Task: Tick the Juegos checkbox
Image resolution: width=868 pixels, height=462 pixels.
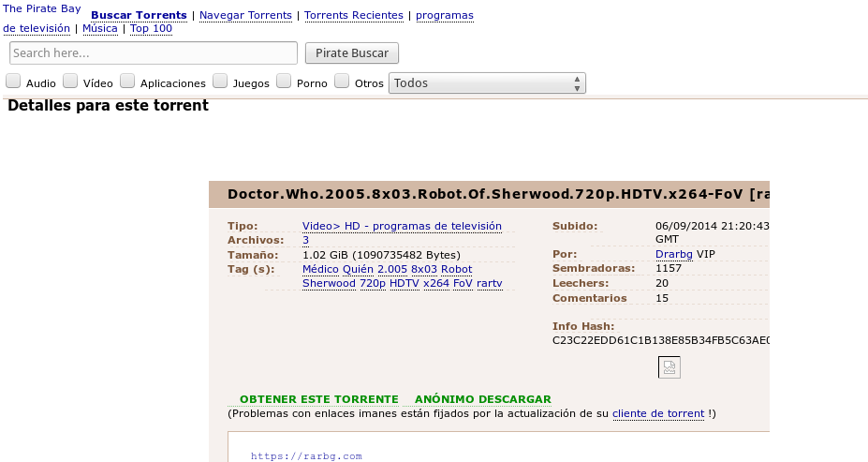Action: point(220,82)
